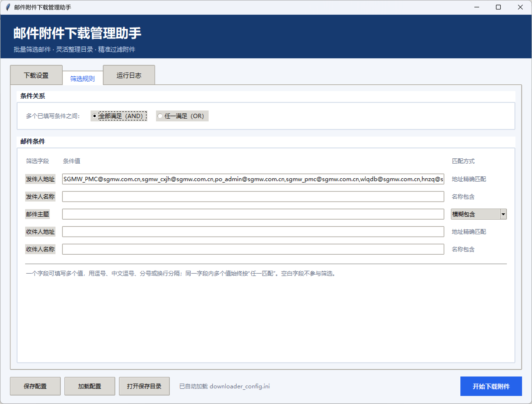Viewport: 532px width, 404px height.
Task: Click the 邮件条件 section heading
Action: pos(33,141)
